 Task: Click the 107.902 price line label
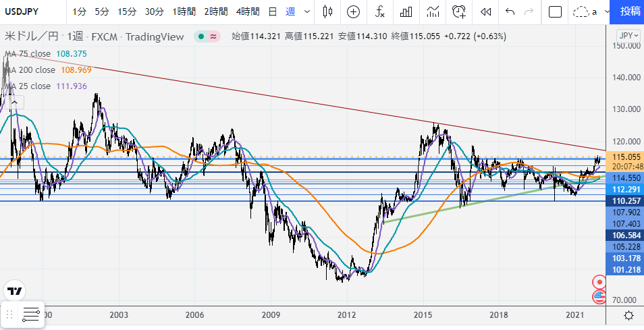(x=624, y=213)
